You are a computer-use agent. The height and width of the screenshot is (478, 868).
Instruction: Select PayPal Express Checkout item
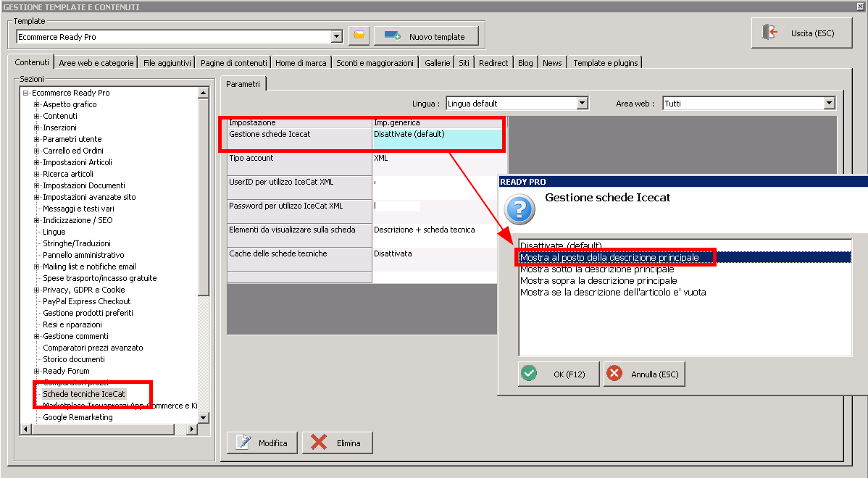[87, 301]
